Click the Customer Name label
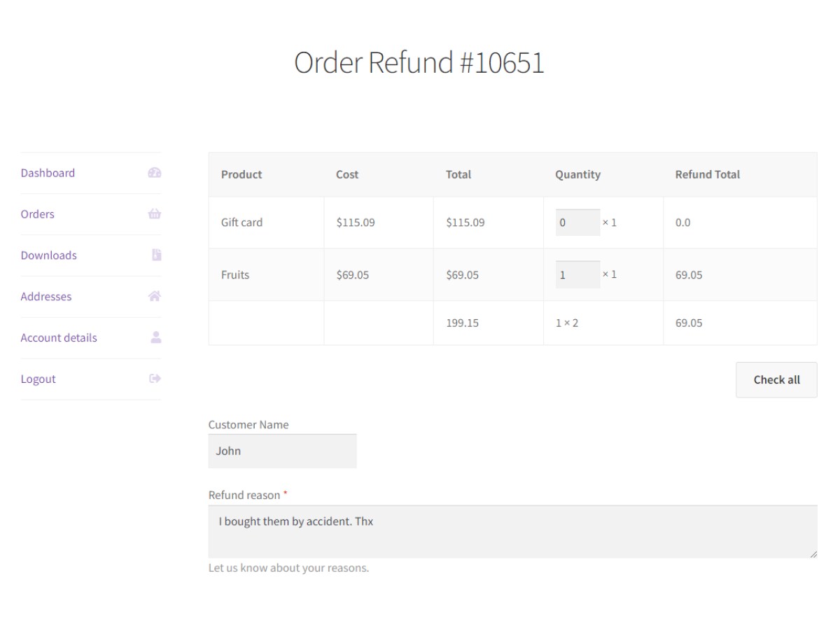Viewport: 840px width, 630px height. pos(248,424)
